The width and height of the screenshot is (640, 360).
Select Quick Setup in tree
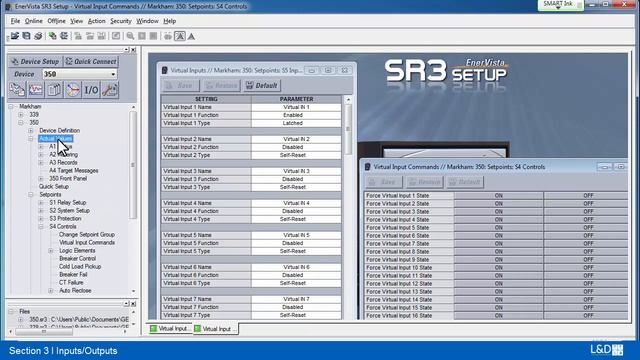(54, 187)
